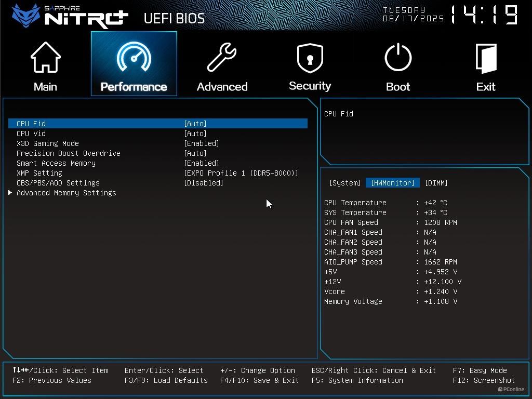Click the Security shield icon
The height and width of the screenshot is (399, 532).
click(310, 58)
